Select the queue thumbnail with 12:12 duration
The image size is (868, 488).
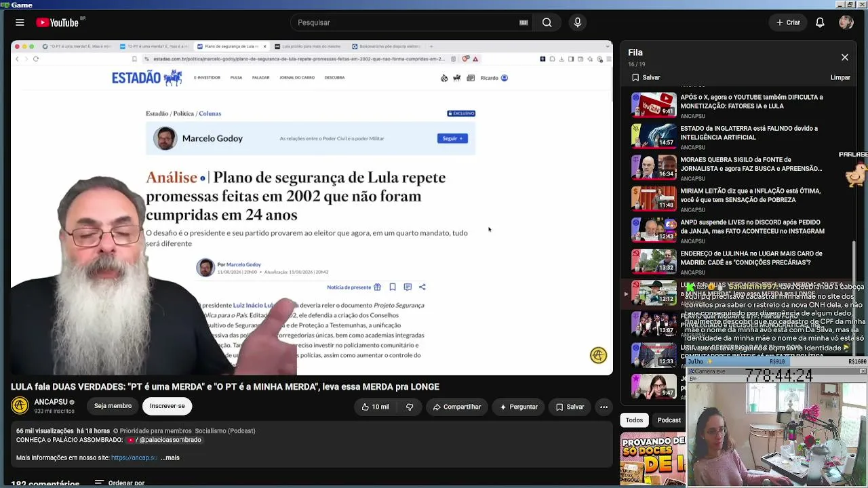click(x=654, y=293)
